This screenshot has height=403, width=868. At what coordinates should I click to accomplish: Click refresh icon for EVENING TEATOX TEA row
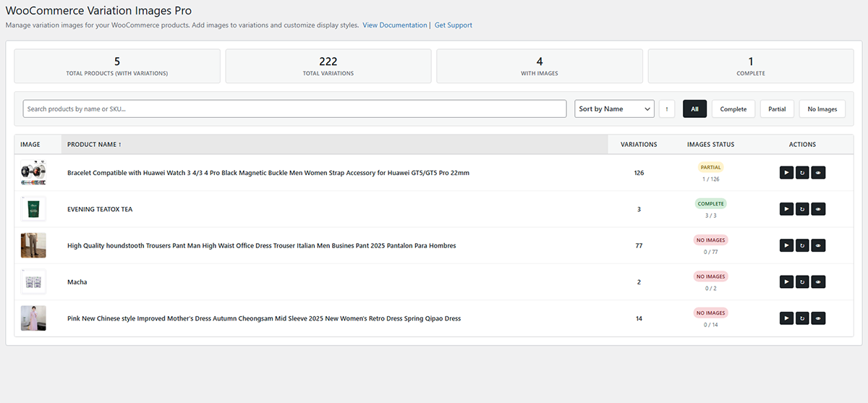[x=802, y=209]
